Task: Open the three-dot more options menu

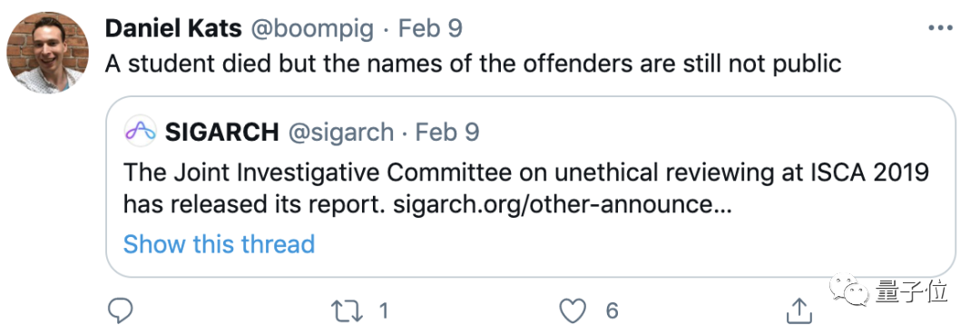Action: 940,28
